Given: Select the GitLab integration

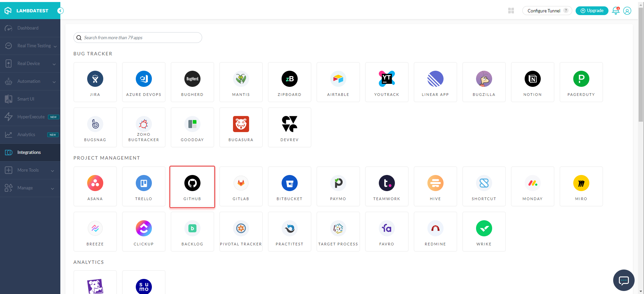Looking at the screenshot, I should pos(241,186).
